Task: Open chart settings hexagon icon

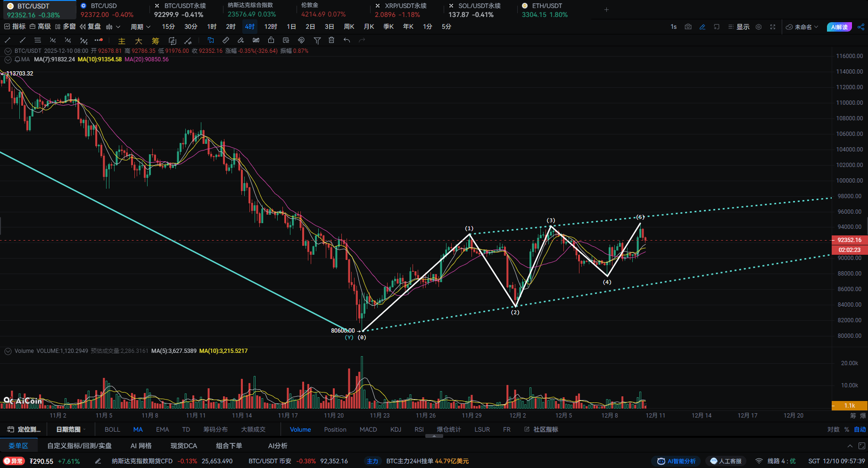Action: (759, 27)
